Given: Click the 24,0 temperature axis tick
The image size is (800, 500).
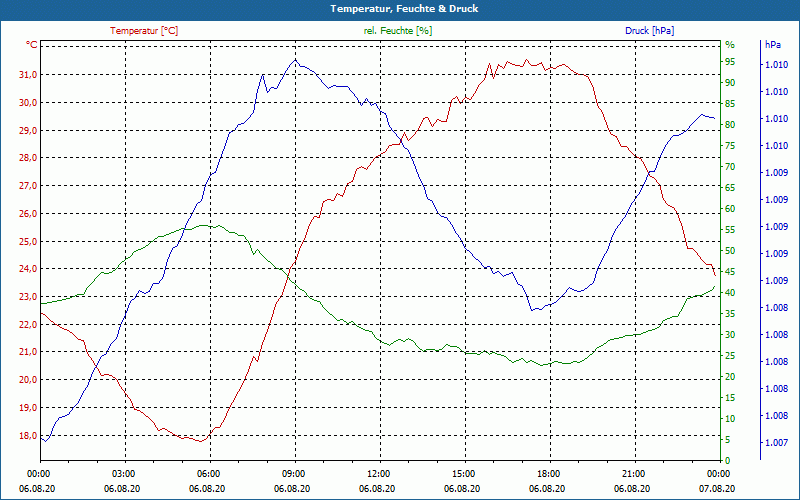Looking at the screenshot, I should click(x=28, y=269).
